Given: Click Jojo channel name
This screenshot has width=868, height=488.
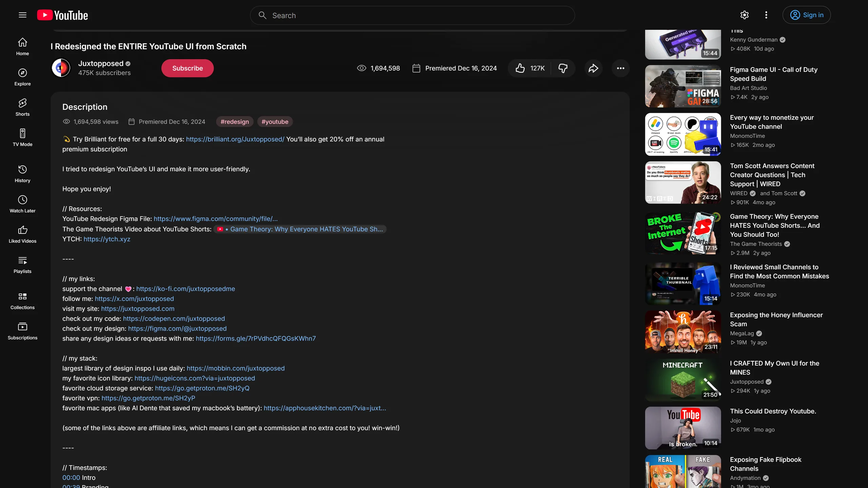Looking at the screenshot, I should pos(735,421).
